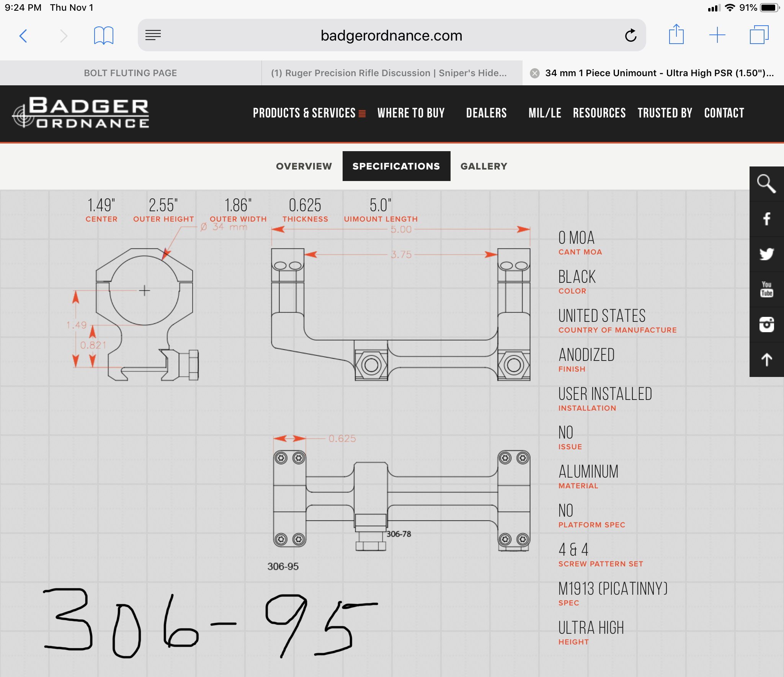Open the Contact menu item
Viewport: 784px width, 677px height.
[x=724, y=113]
